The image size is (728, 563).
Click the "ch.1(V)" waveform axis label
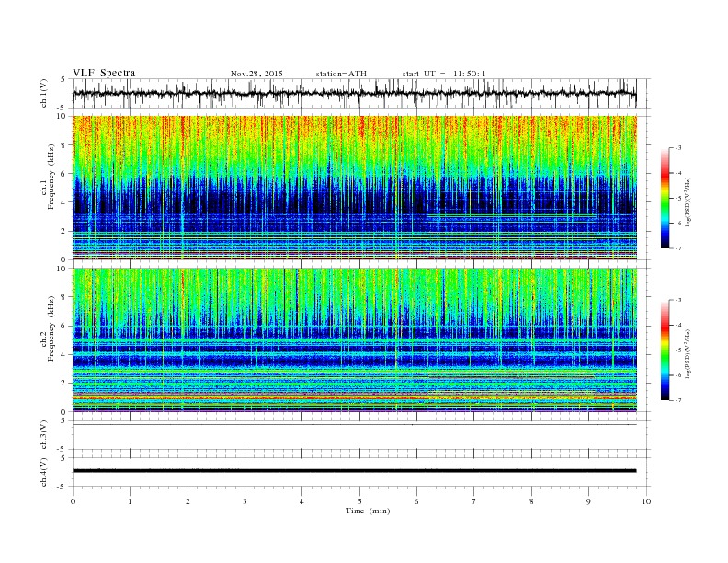tap(44, 93)
